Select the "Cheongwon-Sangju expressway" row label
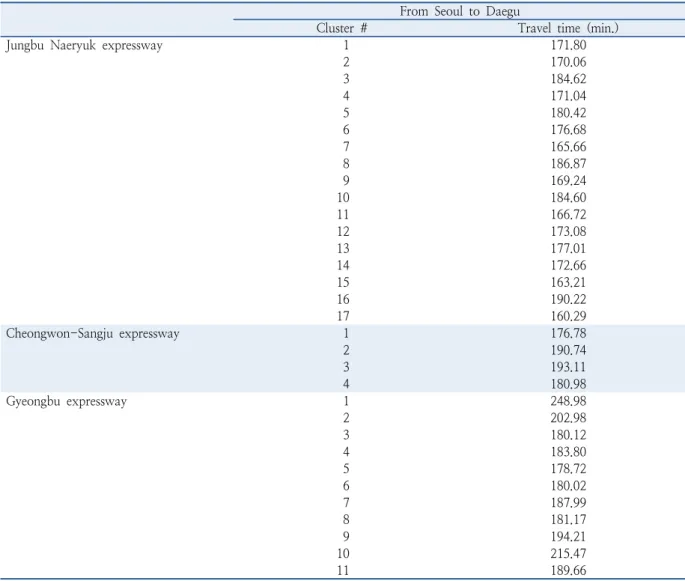This screenshot has height=581, width=685. (93, 334)
